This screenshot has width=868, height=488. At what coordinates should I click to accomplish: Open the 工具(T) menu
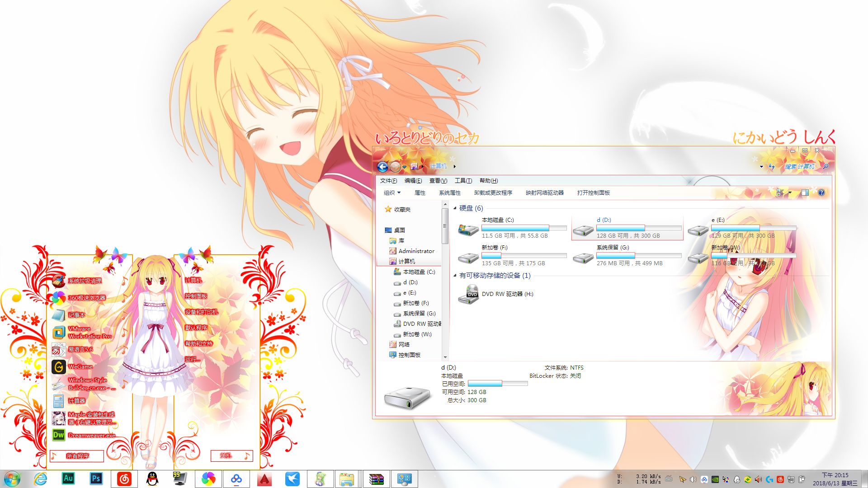click(463, 181)
